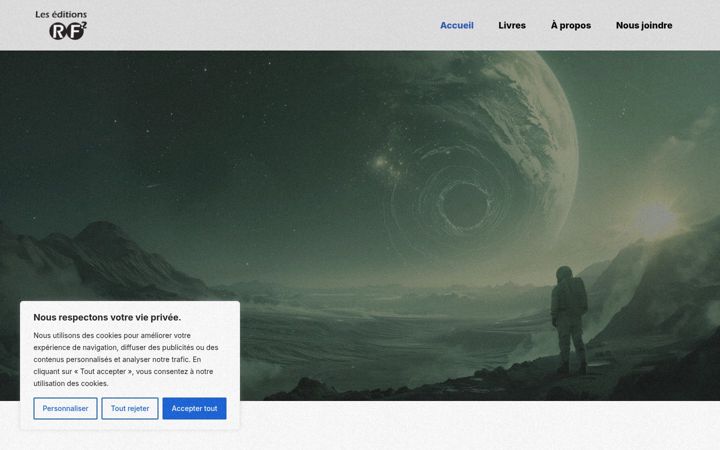Click the Personnaliser cookie button
This screenshot has width=720, height=450.
point(65,408)
